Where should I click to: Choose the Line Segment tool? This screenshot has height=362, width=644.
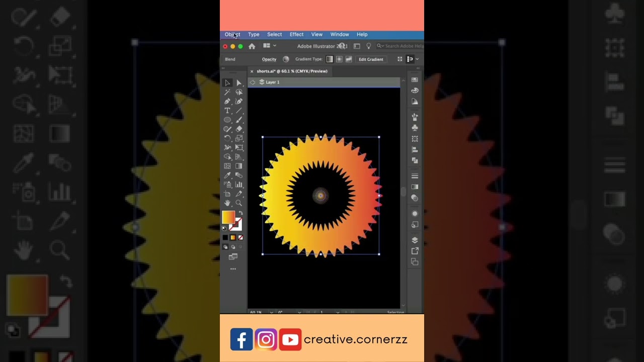coord(239,111)
